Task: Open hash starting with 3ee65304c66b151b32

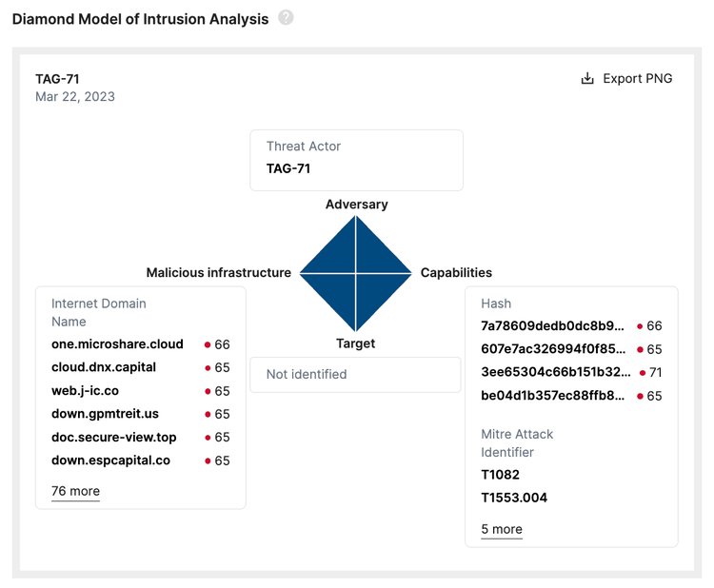Action: pos(556,373)
